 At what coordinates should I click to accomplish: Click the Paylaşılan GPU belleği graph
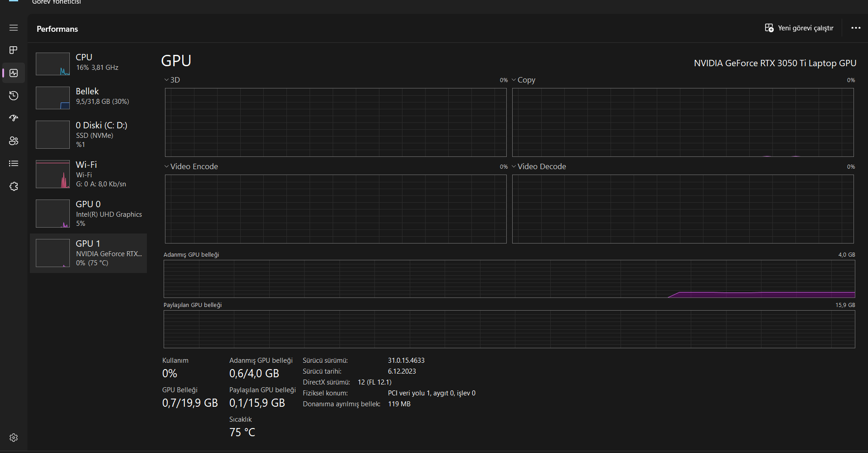509,329
